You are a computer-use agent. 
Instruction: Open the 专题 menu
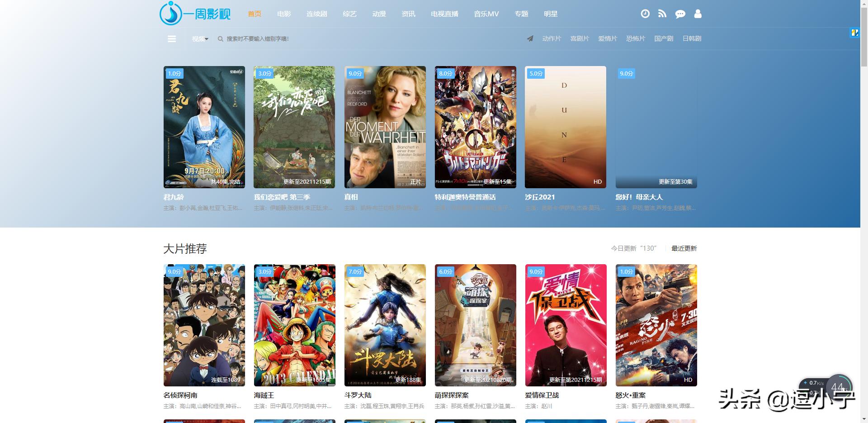coord(521,14)
